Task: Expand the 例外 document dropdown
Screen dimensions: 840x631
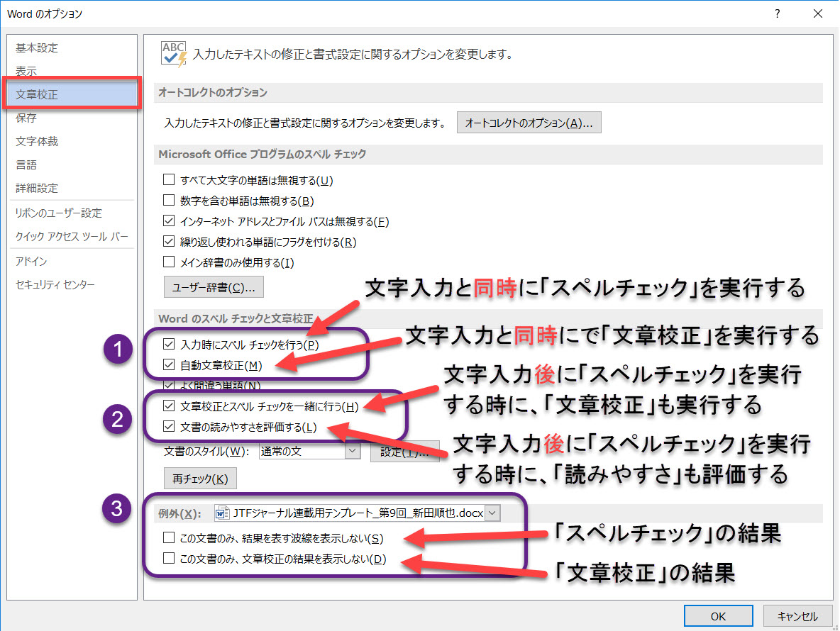Action: 494,513
